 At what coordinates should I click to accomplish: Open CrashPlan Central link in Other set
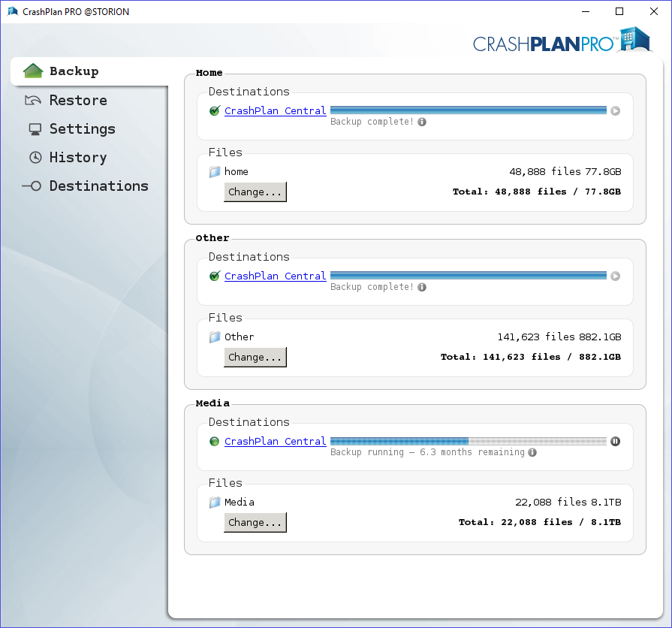[275, 276]
